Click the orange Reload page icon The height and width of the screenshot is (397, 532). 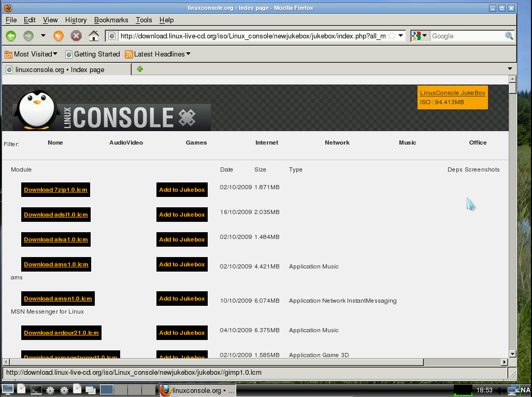tap(59, 36)
